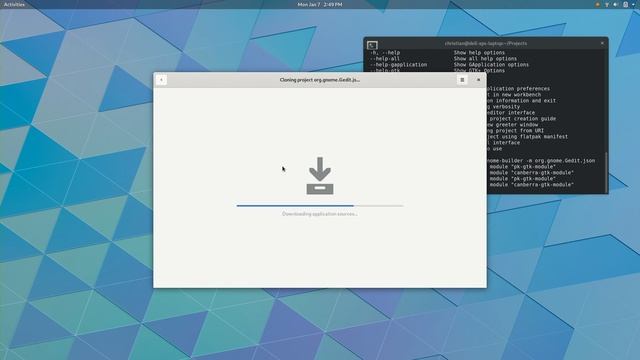This screenshot has height=360, width=640.
Task: Open the clock and calendar menu
Action: 320,4
